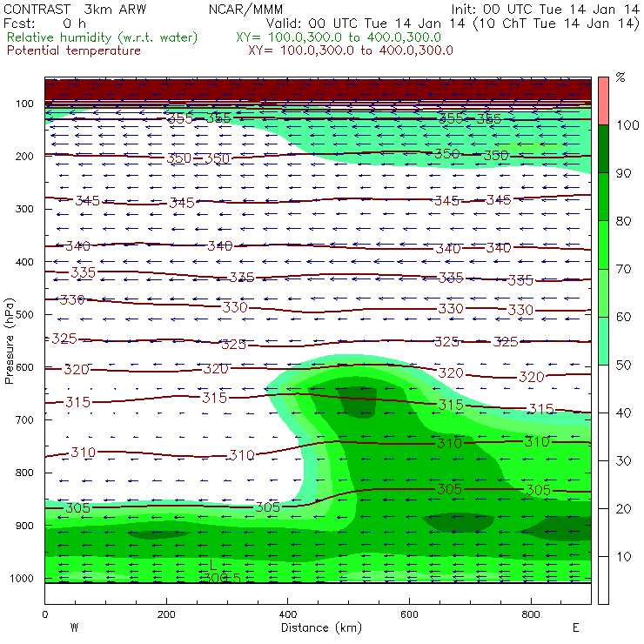The image size is (644, 644).
Task: Select the "Pressure (hPa)" axis title
Action: (9, 341)
